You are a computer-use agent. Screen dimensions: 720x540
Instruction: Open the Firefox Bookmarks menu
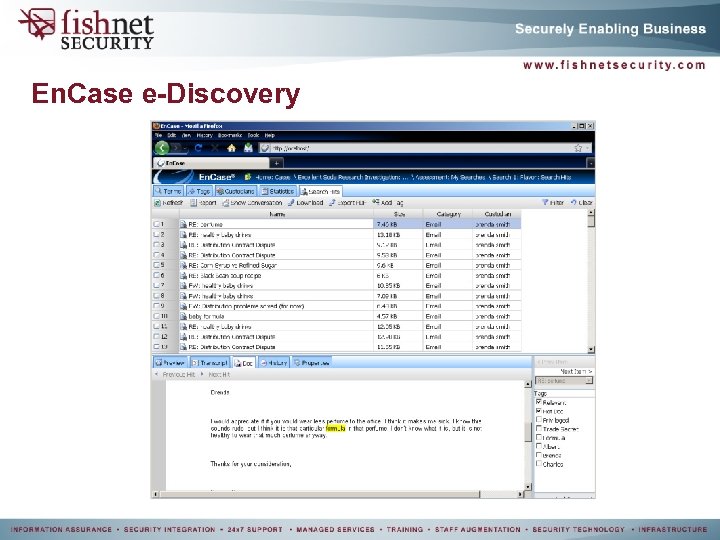point(230,135)
